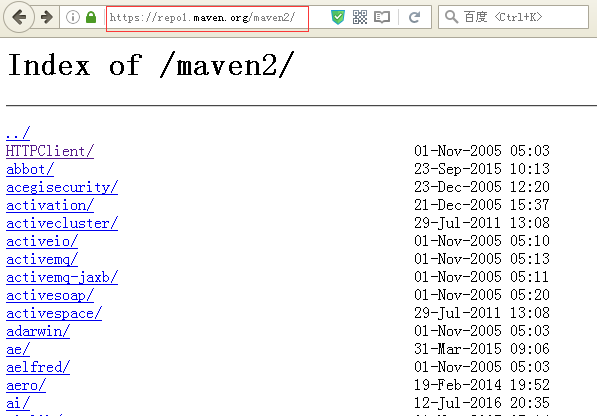Click the QR code icon in address bar
This screenshot has width=597, height=416.
[x=360, y=17]
